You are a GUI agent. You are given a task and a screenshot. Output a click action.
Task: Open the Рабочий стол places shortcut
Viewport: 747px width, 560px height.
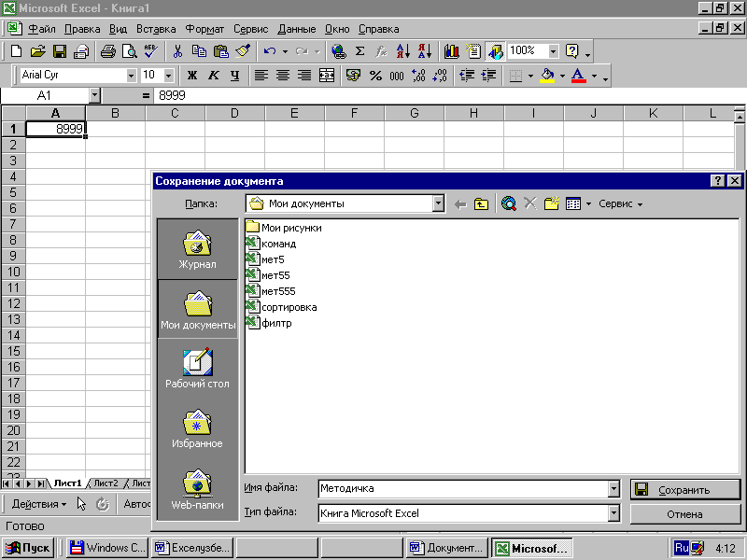coord(197,369)
